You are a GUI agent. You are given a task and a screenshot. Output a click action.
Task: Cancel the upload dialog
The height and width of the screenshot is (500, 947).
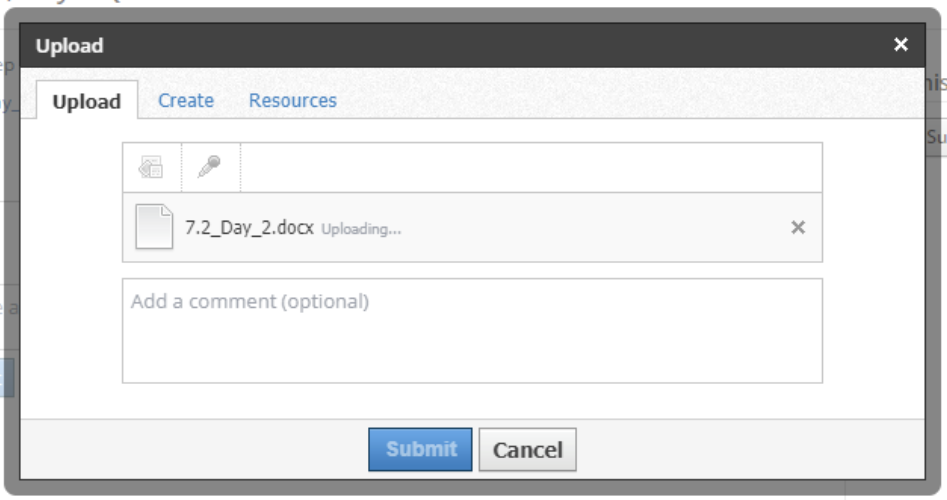point(528,449)
